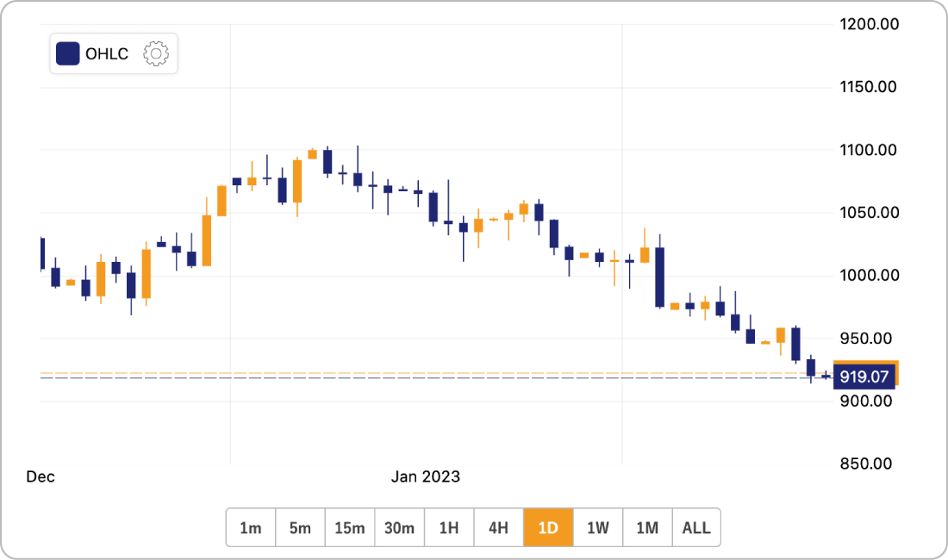This screenshot has width=948, height=560.
Task: Click the 1150.00 price axis label
Action: pos(868,87)
